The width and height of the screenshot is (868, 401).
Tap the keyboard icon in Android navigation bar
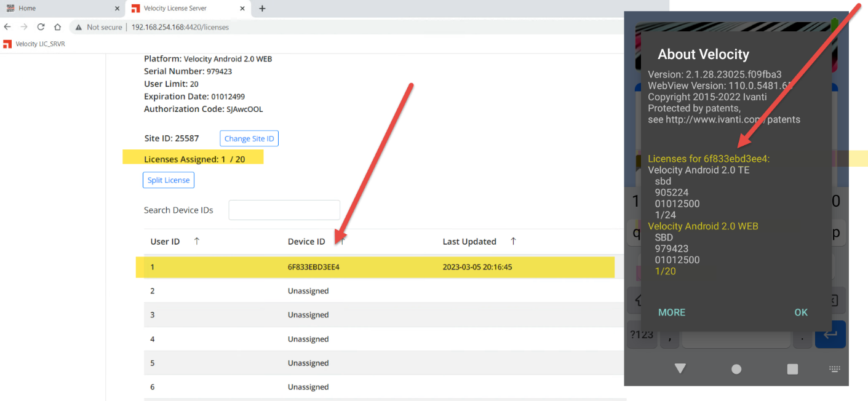pyautogui.click(x=834, y=368)
